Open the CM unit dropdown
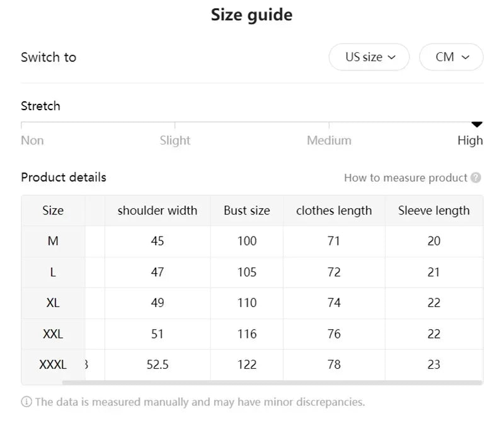The width and height of the screenshot is (504, 421). 451,57
